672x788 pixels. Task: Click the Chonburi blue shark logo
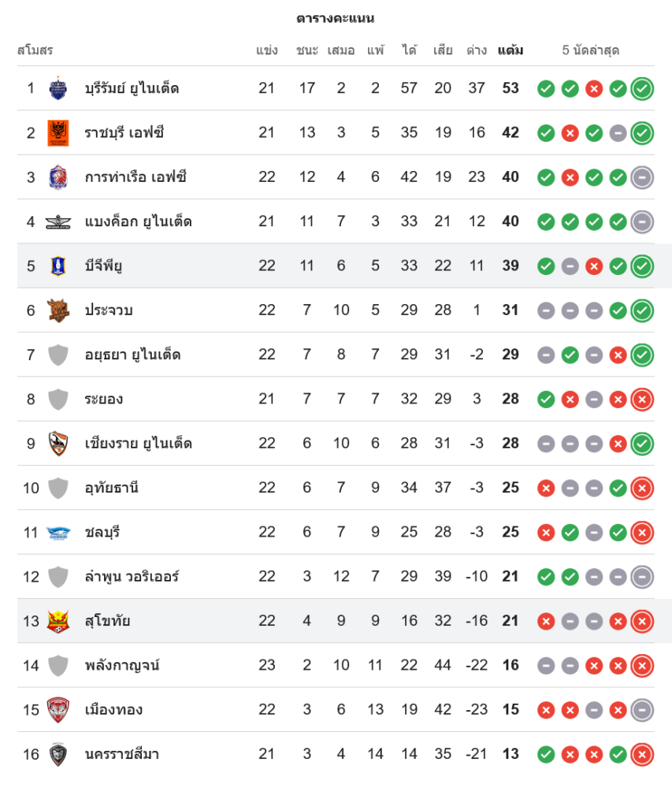[x=58, y=532]
